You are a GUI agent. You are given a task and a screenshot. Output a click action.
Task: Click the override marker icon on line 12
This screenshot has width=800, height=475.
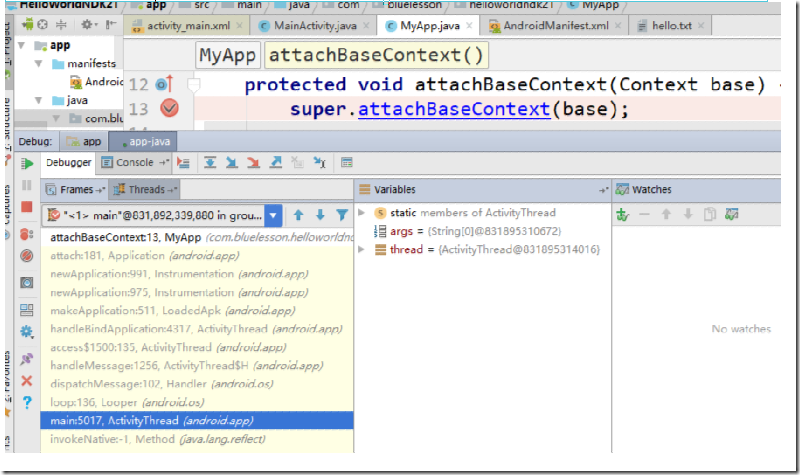(x=165, y=84)
